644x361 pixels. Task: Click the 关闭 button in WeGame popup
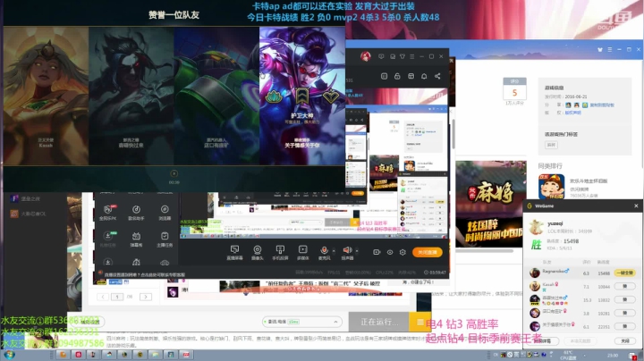(x=624, y=341)
